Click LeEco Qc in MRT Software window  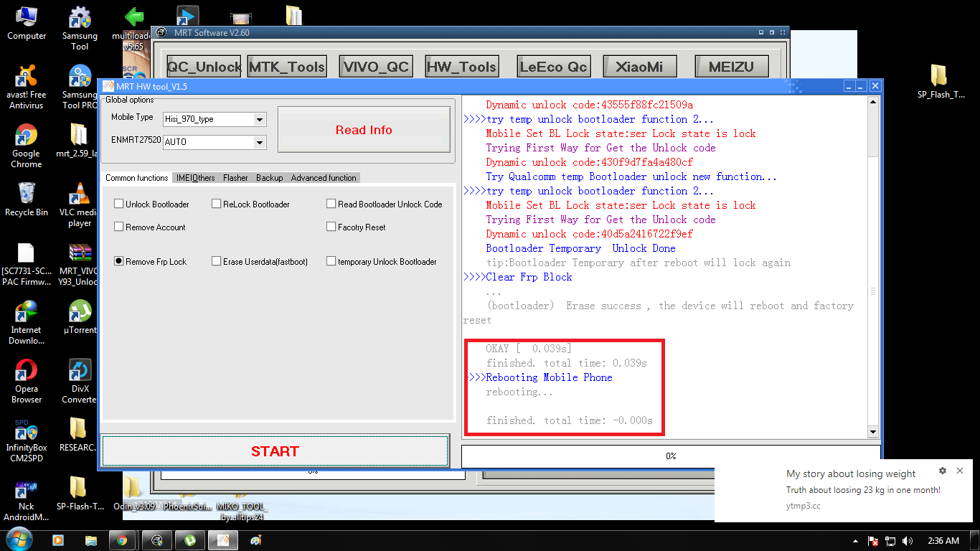[553, 67]
